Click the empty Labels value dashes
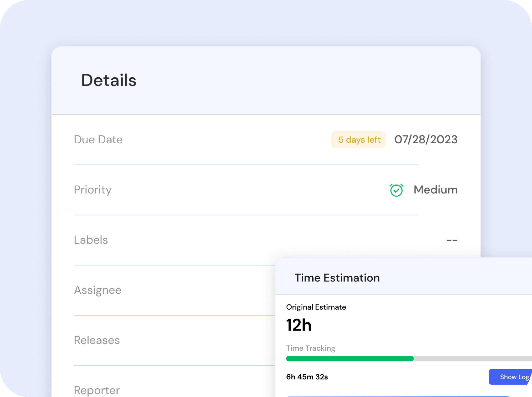The height and width of the screenshot is (397, 532). pos(452,240)
